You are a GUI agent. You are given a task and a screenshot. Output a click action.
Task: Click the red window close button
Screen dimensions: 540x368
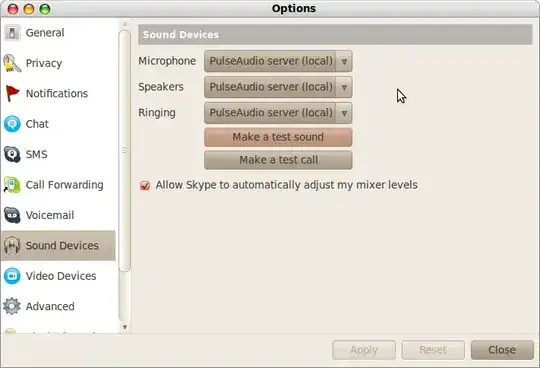tap(13, 9)
